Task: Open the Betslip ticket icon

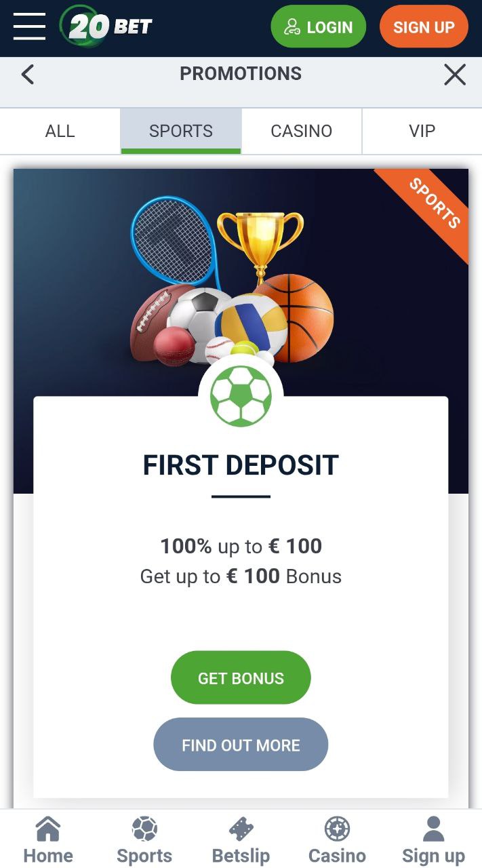Action: (x=241, y=829)
